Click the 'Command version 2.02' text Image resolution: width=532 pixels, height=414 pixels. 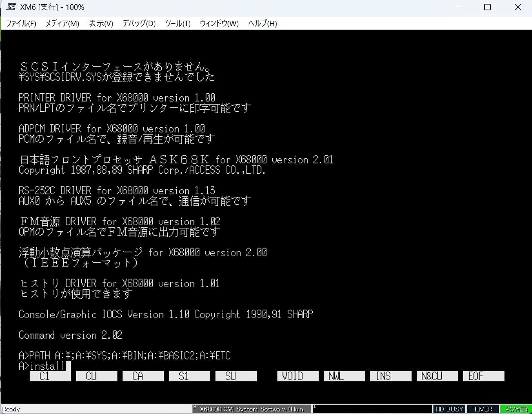coord(71,335)
